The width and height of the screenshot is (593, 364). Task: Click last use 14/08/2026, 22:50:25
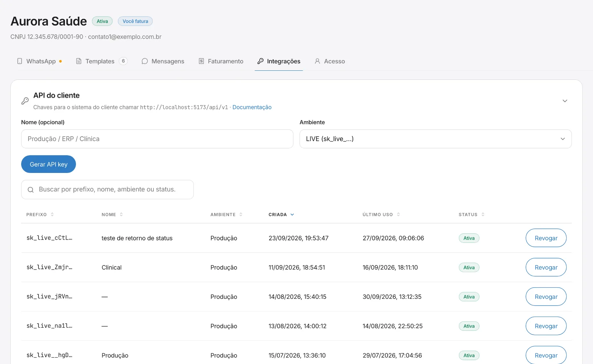pyautogui.click(x=392, y=326)
